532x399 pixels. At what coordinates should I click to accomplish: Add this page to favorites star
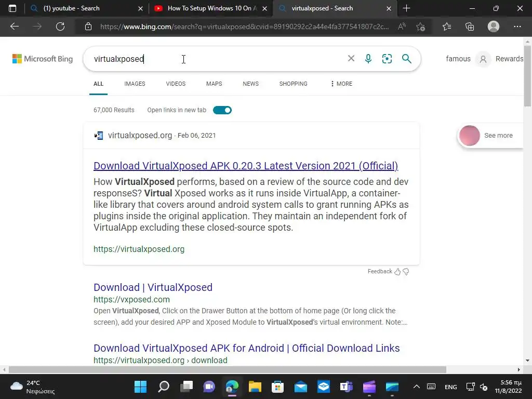pyautogui.click(x=421, y=26)
